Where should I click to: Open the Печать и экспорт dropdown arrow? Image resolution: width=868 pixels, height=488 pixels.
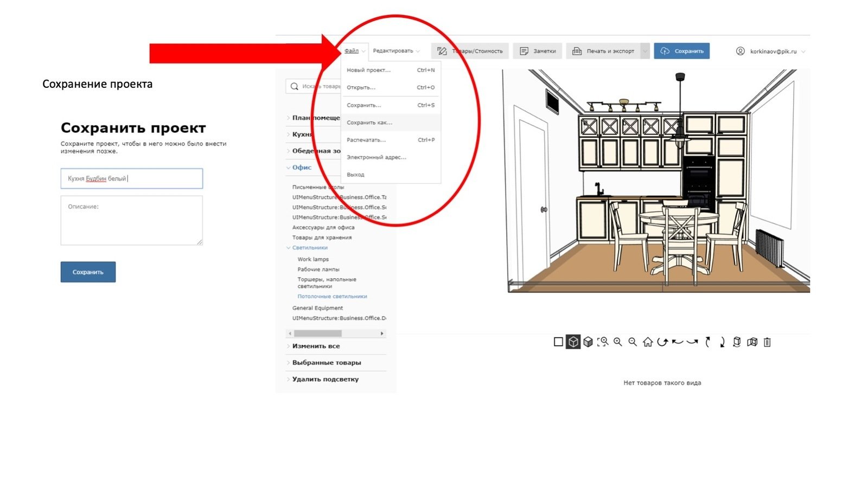point(645,51)
